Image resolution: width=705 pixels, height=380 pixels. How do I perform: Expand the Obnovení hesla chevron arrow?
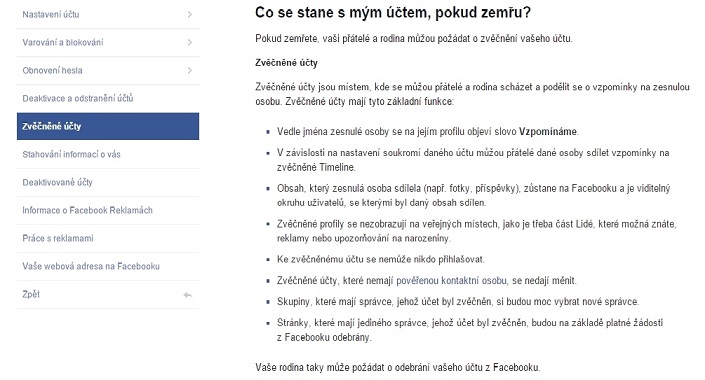[x=190, y=70]
